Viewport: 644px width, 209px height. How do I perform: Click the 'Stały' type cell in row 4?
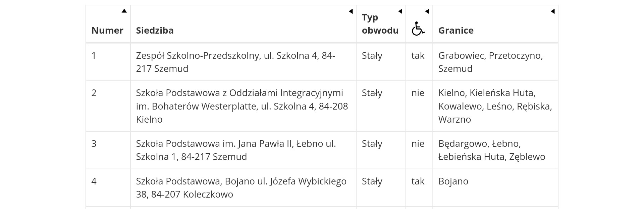[372, 181]
